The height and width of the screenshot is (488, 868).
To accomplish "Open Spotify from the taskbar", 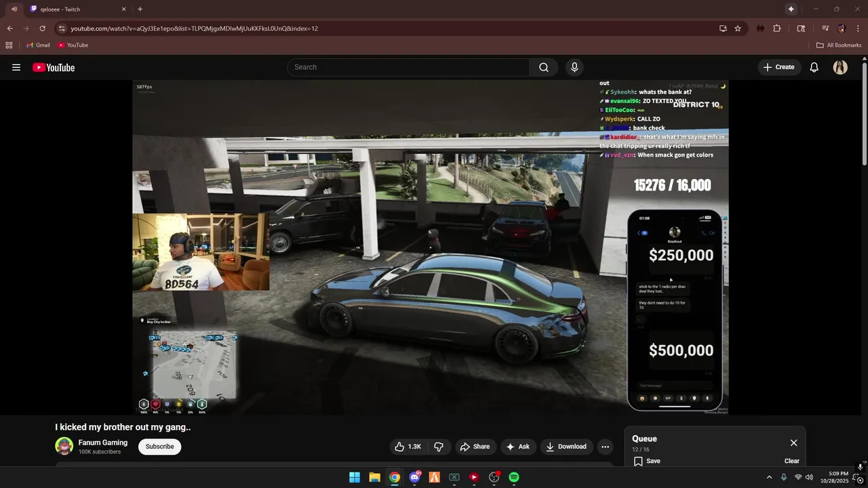I will click(x=514, y=477).
